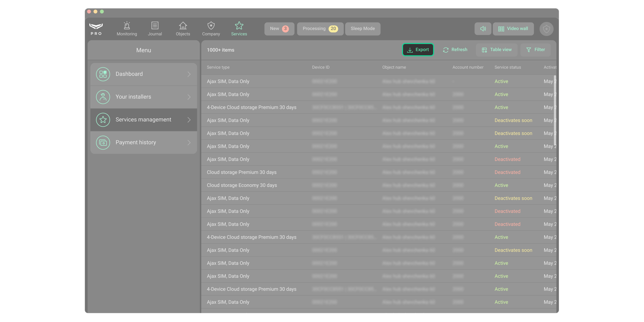Click the vertical scrollbar in the table
Image resolution: width=644 pixels, height=322 pixels.
click(x=555, y=110)
